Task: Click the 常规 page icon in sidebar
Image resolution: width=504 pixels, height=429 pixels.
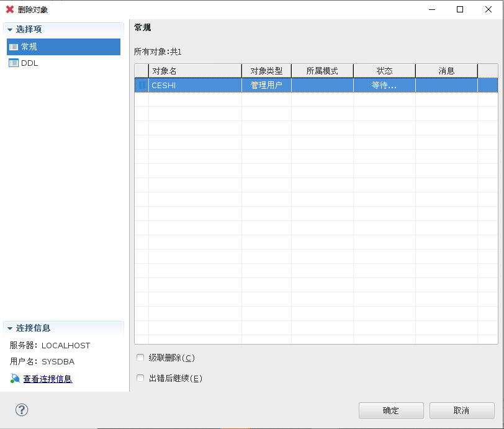Action: click(x=14, y=47)
